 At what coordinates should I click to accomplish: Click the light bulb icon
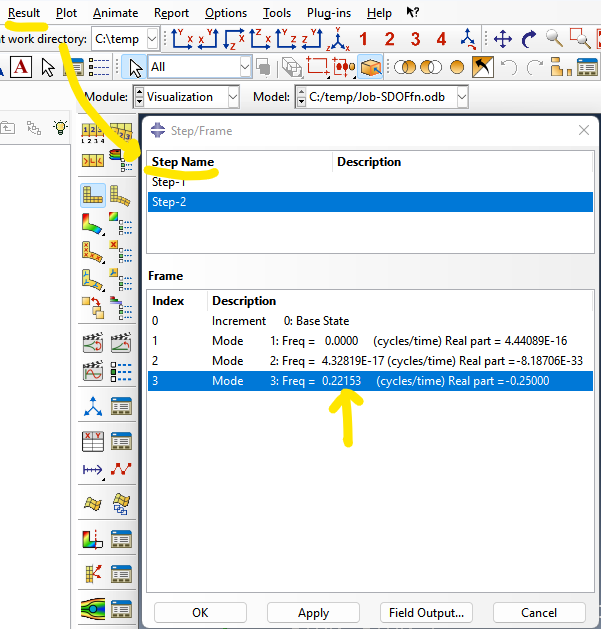tap(60, 128)
